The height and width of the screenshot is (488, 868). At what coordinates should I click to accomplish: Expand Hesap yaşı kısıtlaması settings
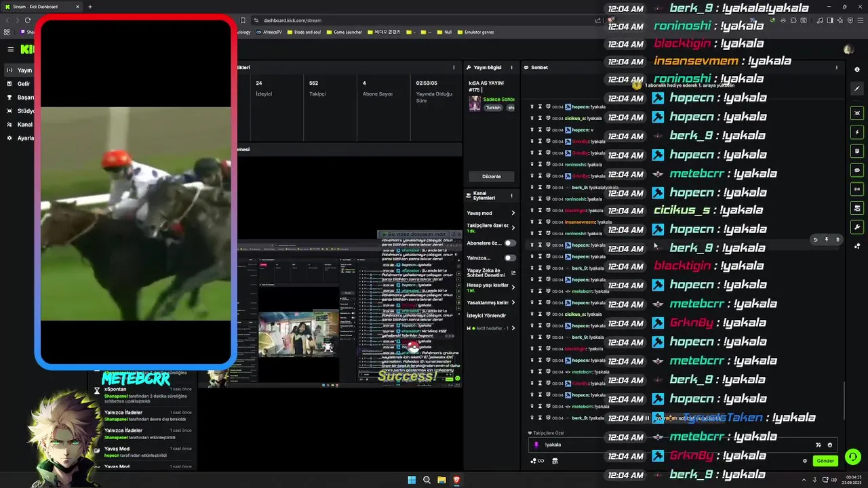coord(513,287)
